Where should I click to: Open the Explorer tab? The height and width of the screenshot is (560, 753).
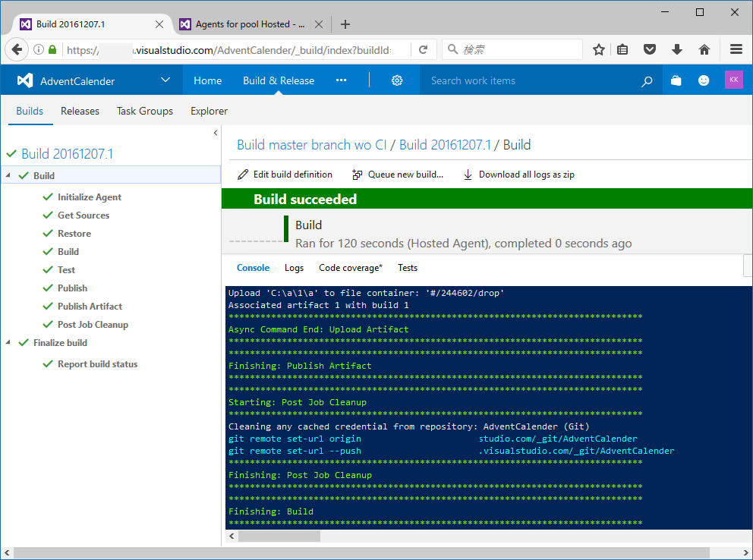pyautogui.click(x=209, y=111)
